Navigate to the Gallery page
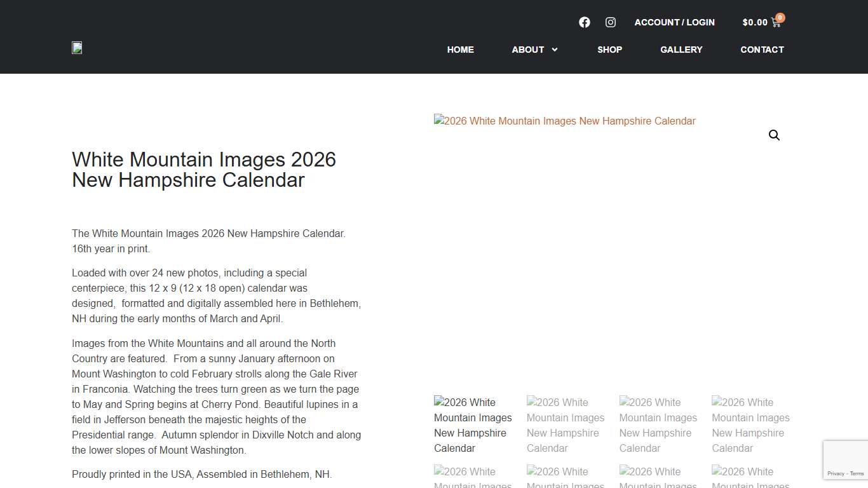This screenshot has height=488, width=868. click(x=681, y=50)
